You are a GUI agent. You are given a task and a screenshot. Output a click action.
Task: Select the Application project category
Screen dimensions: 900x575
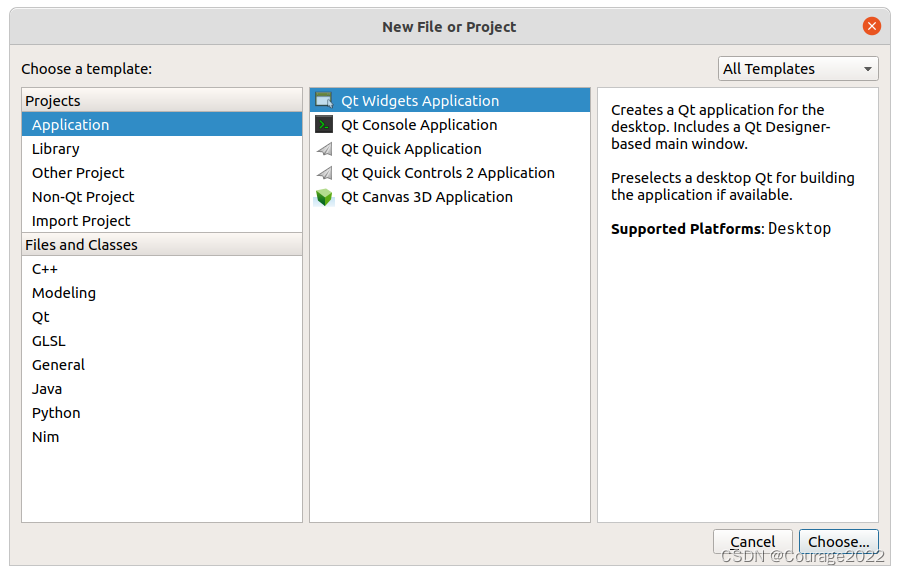click(x=70, y=125)
